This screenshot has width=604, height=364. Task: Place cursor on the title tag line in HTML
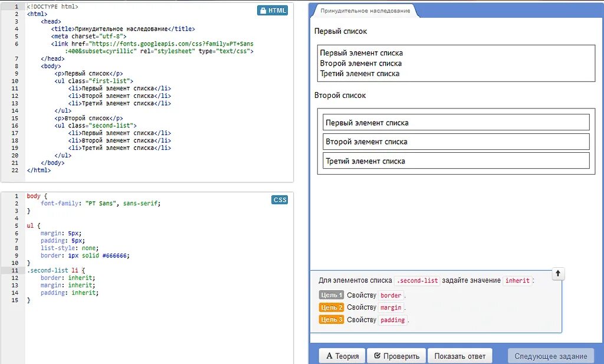123,29
